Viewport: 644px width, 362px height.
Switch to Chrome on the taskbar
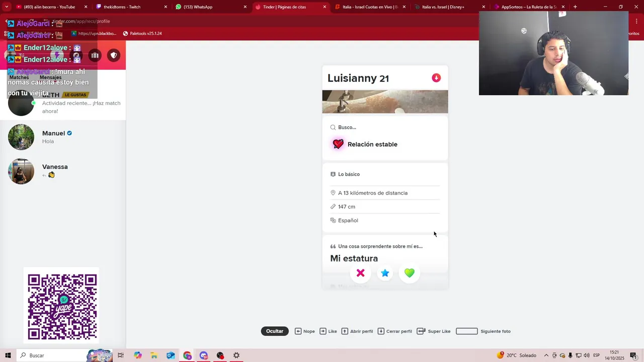(x=187, y=355)
